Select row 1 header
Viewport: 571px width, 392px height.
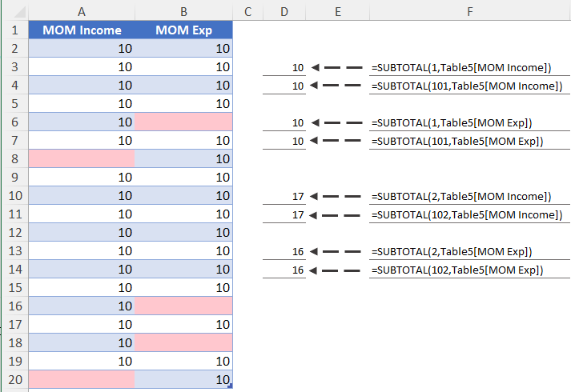15,30
